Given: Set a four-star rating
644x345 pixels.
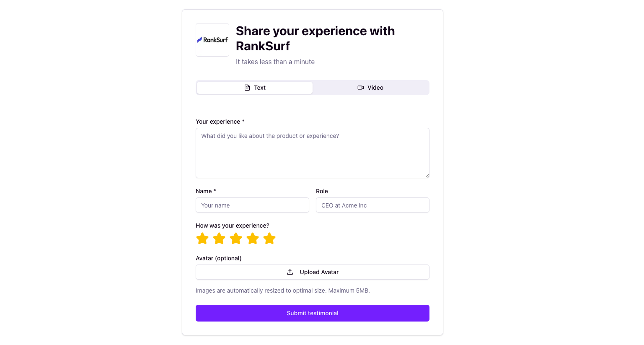Looking at the screenshot, I should (x=253, y=238).
